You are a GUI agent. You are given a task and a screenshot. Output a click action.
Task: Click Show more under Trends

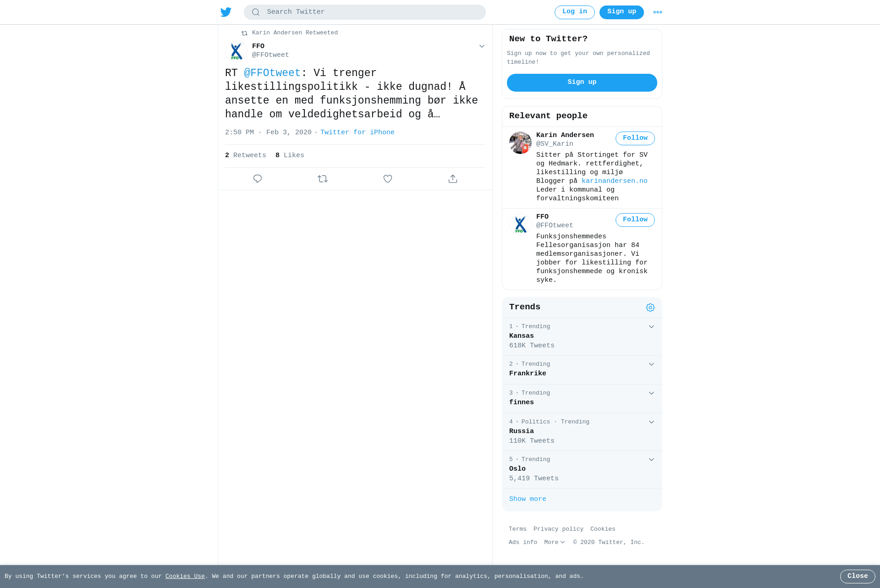[528, 499]
